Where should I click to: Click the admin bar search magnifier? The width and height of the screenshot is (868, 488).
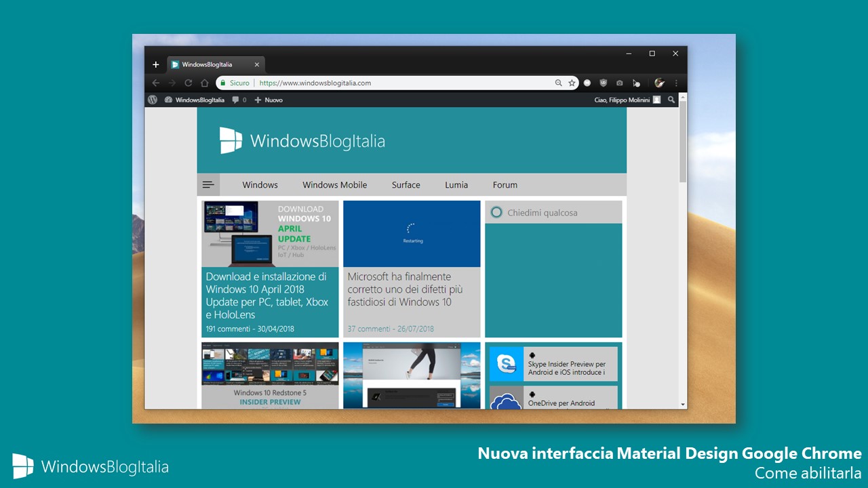pos(671,100)
